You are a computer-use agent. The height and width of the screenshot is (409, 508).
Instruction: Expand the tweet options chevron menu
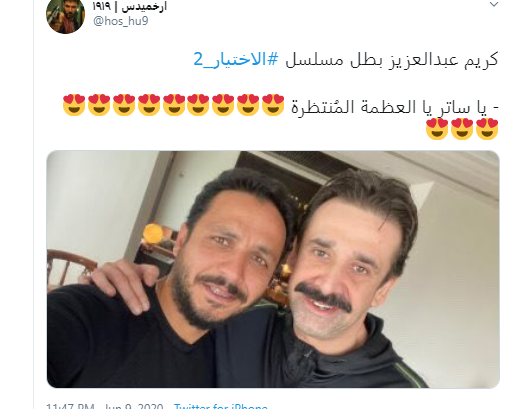[x=493, y=5]
